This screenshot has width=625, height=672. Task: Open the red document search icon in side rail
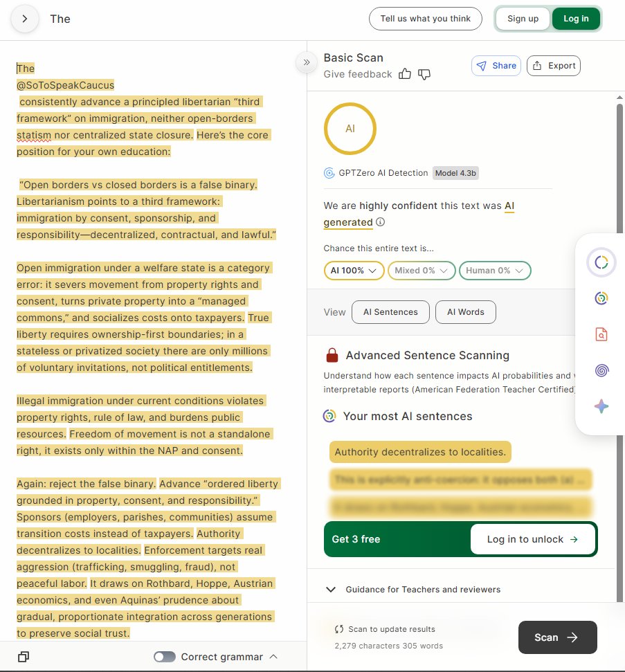point(601,334)
